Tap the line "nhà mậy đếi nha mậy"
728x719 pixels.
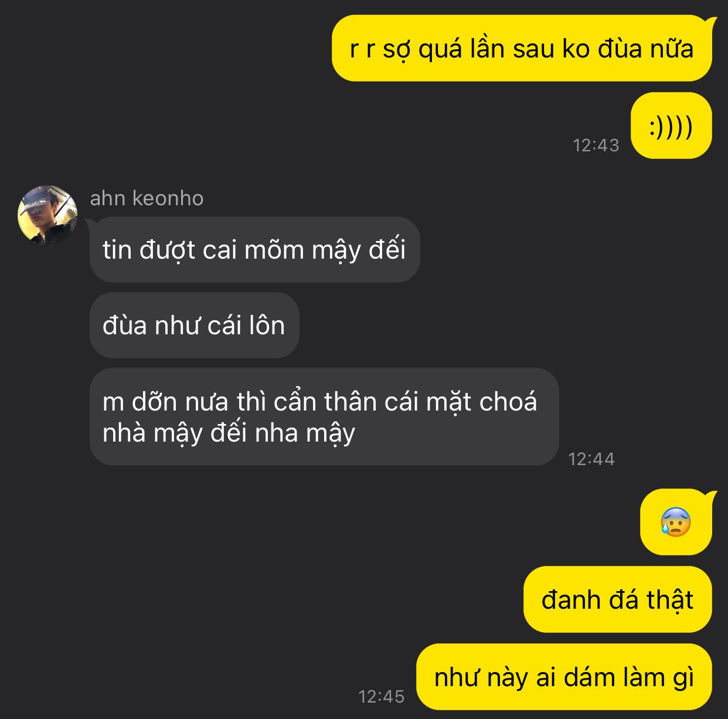point(229,434)
